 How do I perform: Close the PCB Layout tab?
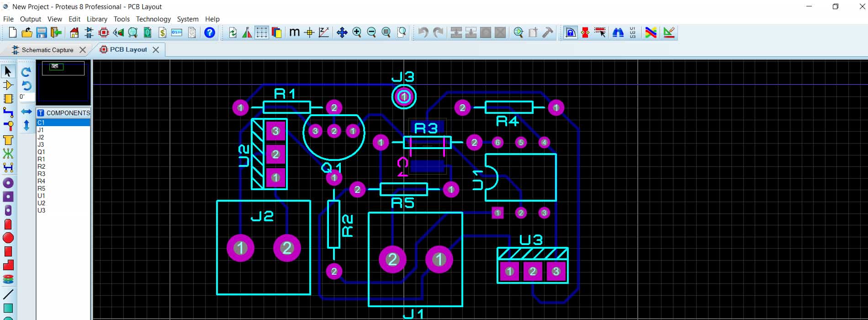click(x=156, y=50)
